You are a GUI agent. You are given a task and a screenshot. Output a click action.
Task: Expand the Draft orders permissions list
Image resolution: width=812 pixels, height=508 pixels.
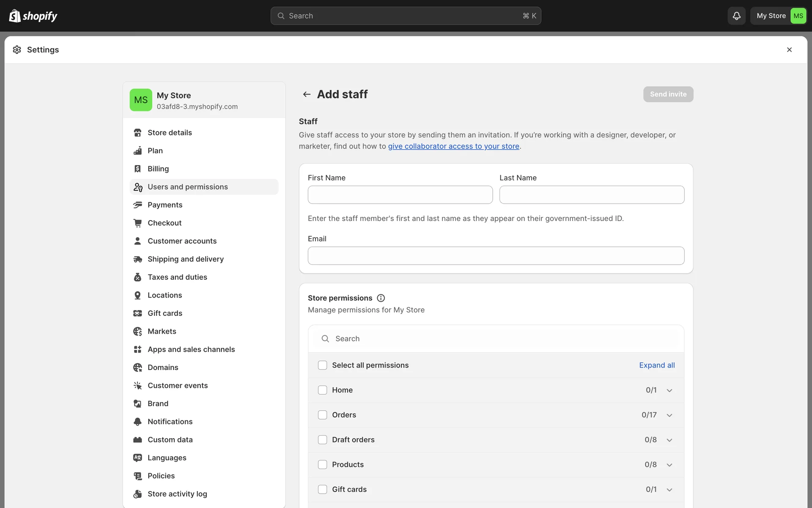669,440
